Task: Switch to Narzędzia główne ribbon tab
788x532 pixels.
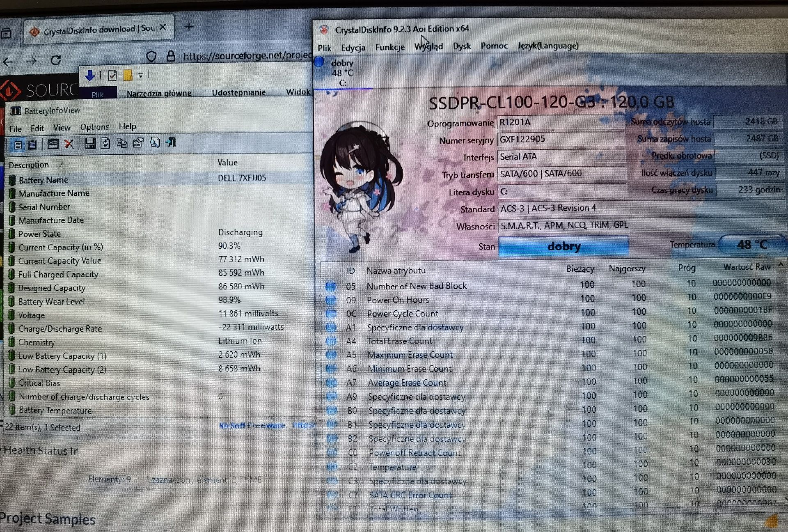Action: coord(159,93)
